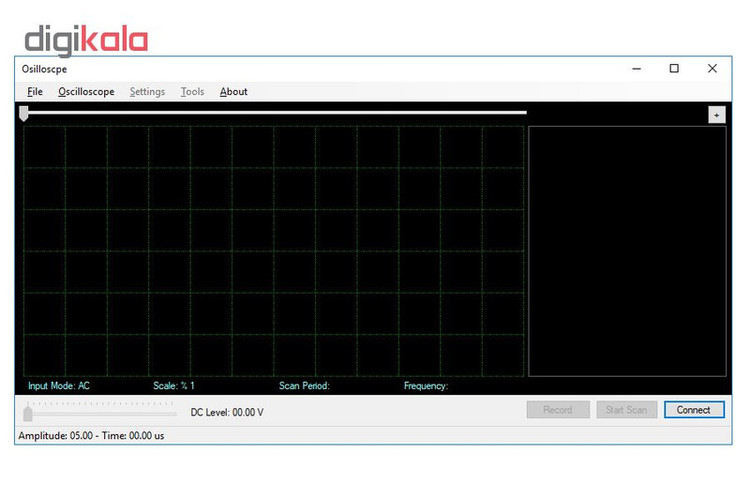Click the plus button above the side panel
750x500 pixels.
pyautogui.click(x=717, y=115)
